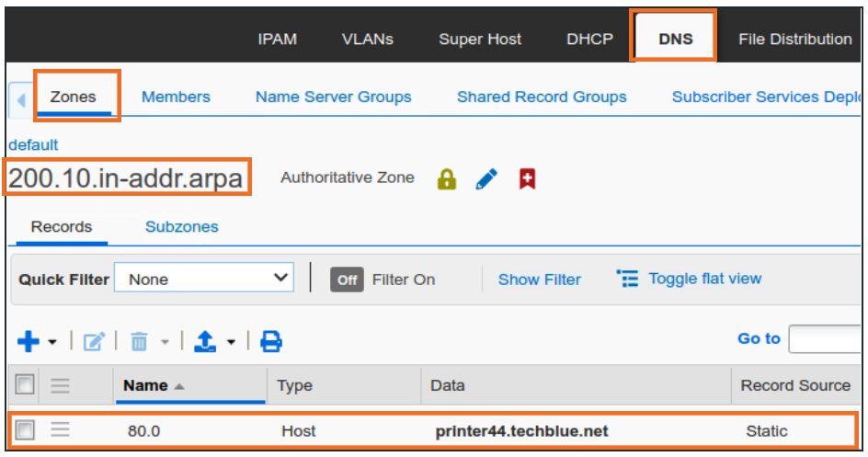
Task: Check the select-all header checkbox
Action: 26,385
